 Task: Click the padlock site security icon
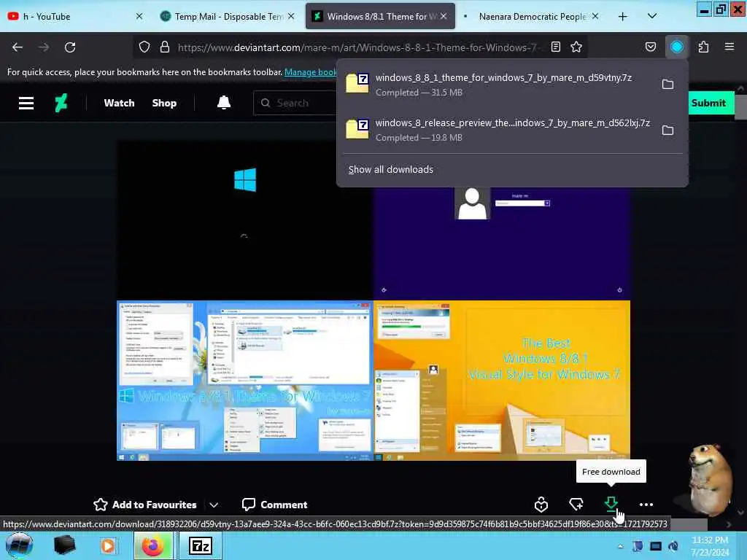pos(165,47)
